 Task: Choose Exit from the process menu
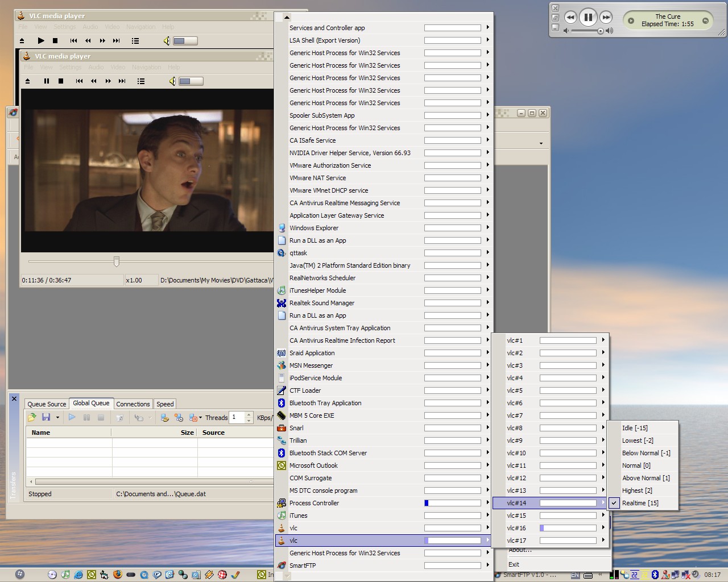(514, 564)
